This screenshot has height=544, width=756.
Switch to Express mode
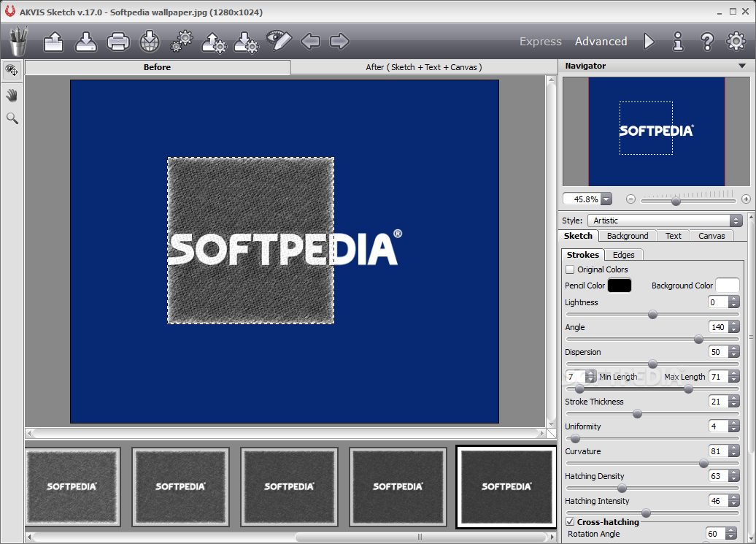pos(540,42)
